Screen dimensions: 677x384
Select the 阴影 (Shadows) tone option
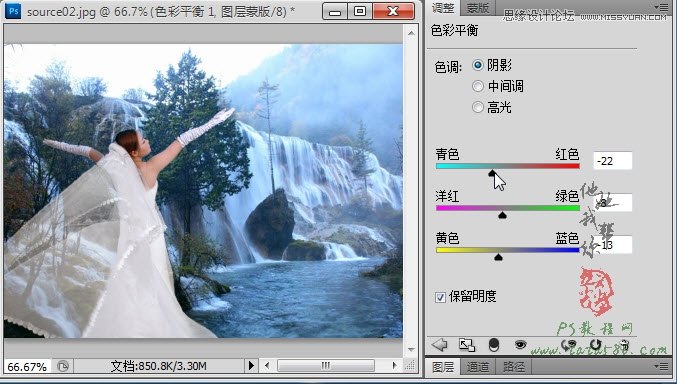(478, 65)
